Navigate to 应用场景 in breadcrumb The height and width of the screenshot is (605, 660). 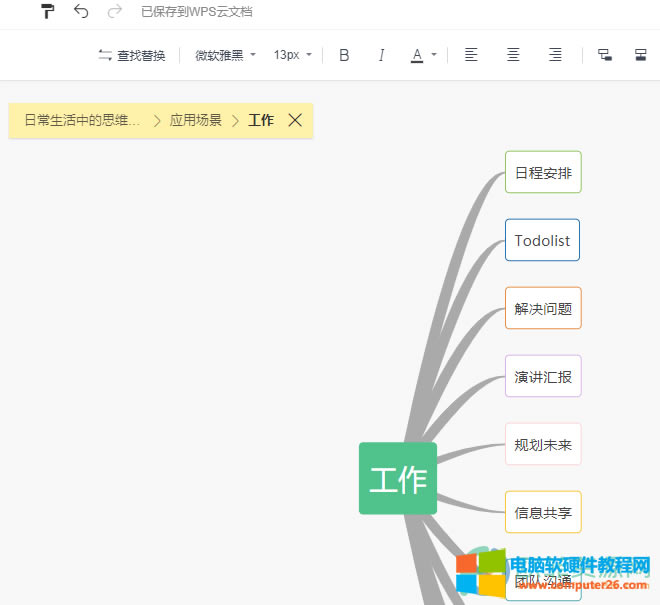coord(195,120)
